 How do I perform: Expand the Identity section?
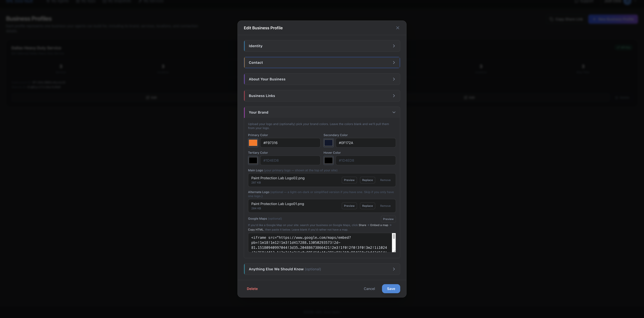(322, 46)
